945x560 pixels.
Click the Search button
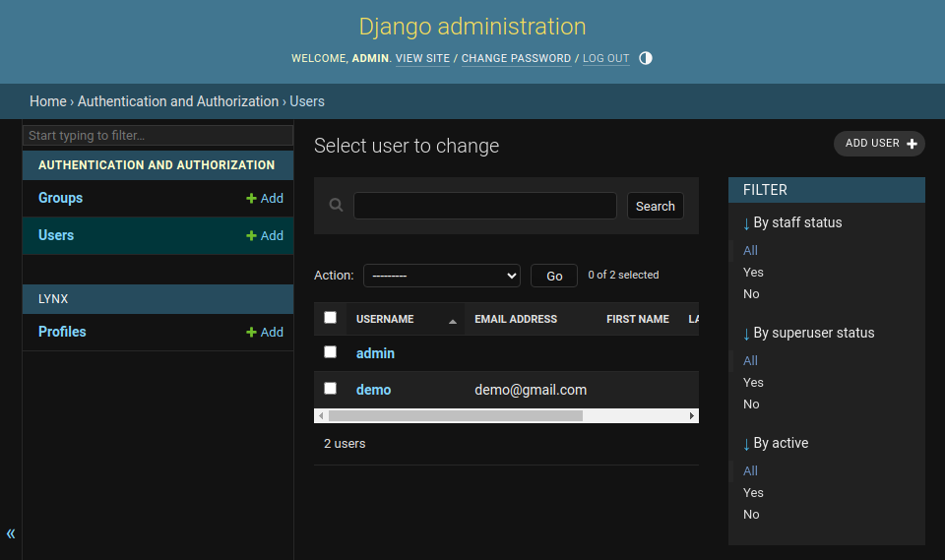656,206
